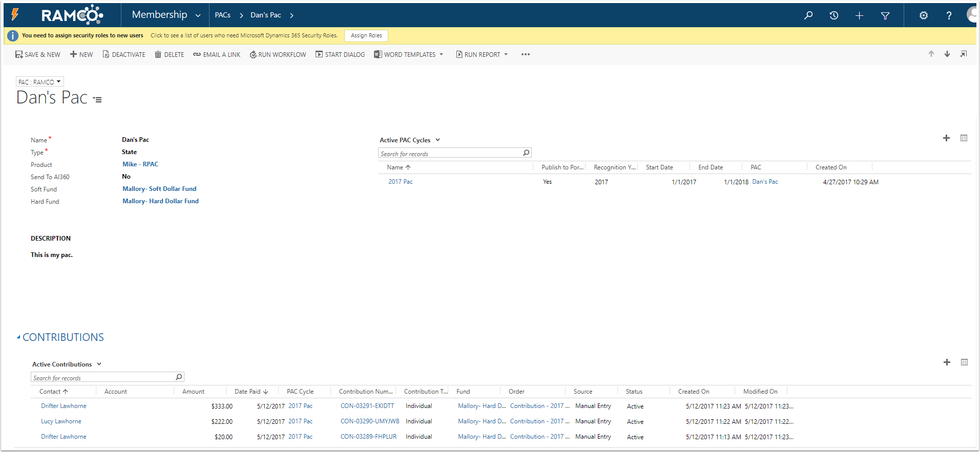980x452 pixels.
Task: Open the more commands ellipsis
Action: [x=526, y=54]
